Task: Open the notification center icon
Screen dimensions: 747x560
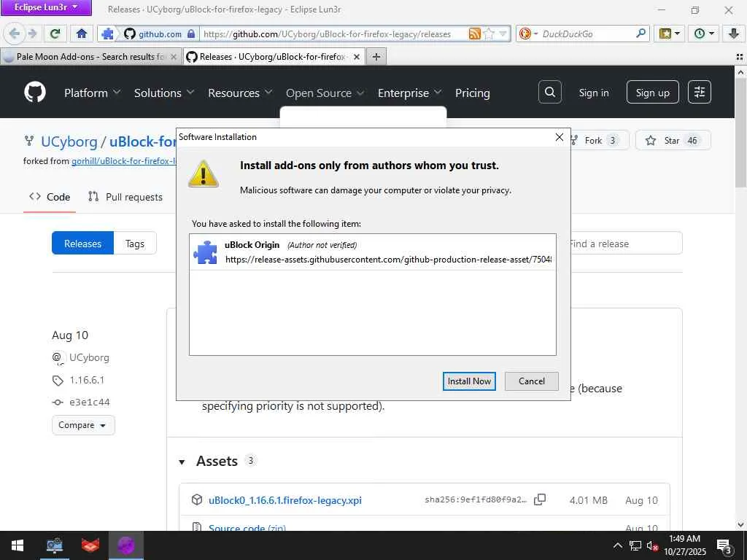Action: tap(724, 546)
